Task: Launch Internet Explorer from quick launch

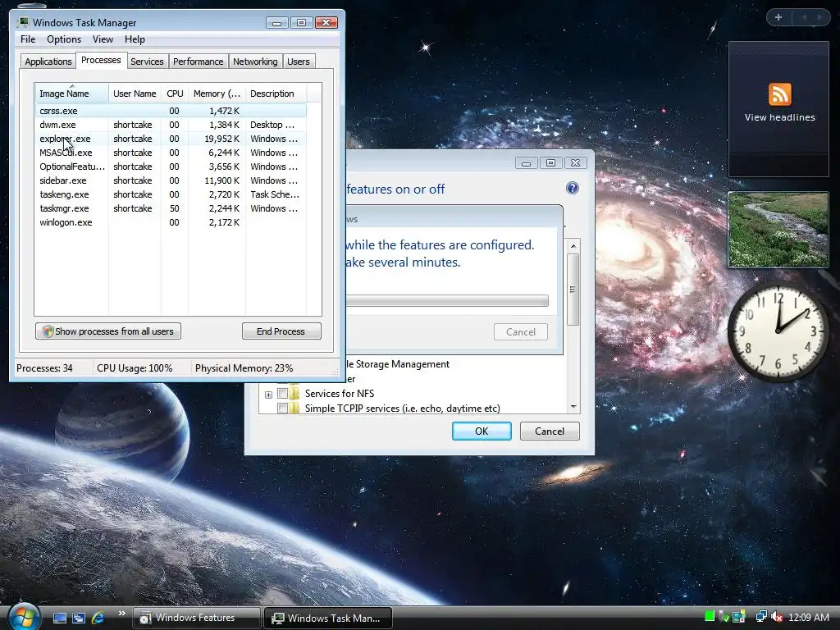Action: coord(98,618)
